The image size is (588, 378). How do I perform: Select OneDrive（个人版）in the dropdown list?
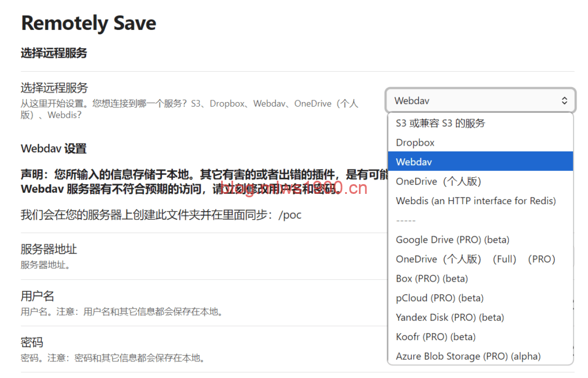coord(438,181)
